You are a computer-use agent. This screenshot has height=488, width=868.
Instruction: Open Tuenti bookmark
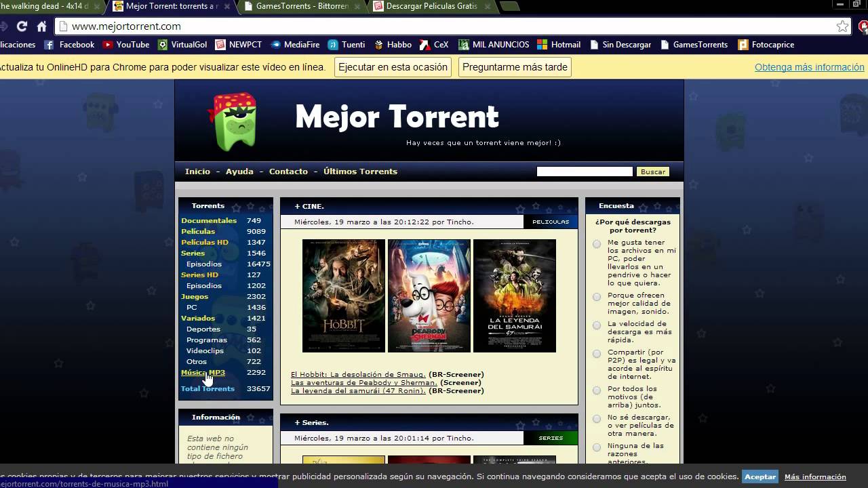click(x=347, y=45)
